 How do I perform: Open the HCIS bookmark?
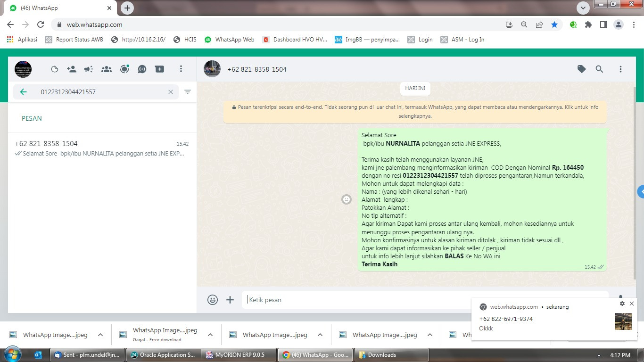click(185, 40)
